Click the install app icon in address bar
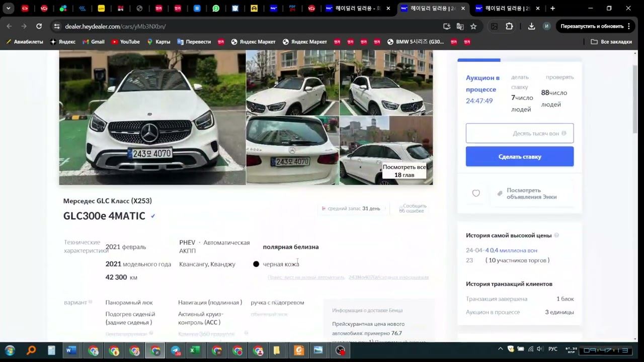Image resolution: width=644 pixels, height=362 pixels. point(447,26)
